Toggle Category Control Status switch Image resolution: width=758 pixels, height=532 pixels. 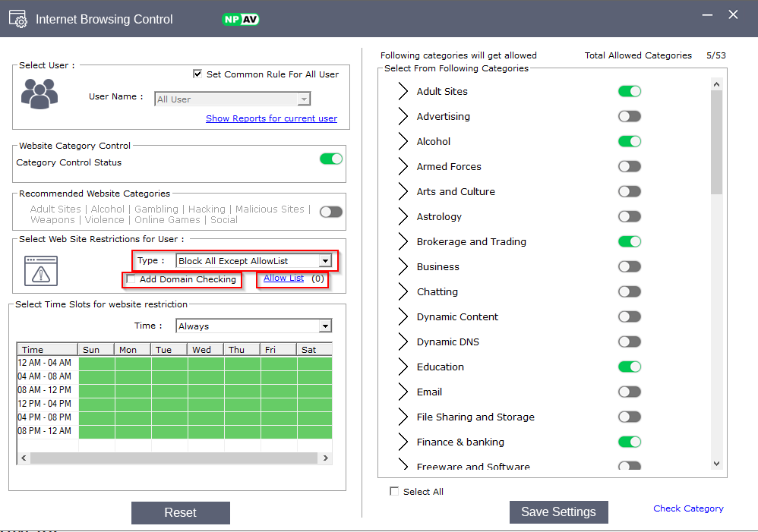pos(331,159)
